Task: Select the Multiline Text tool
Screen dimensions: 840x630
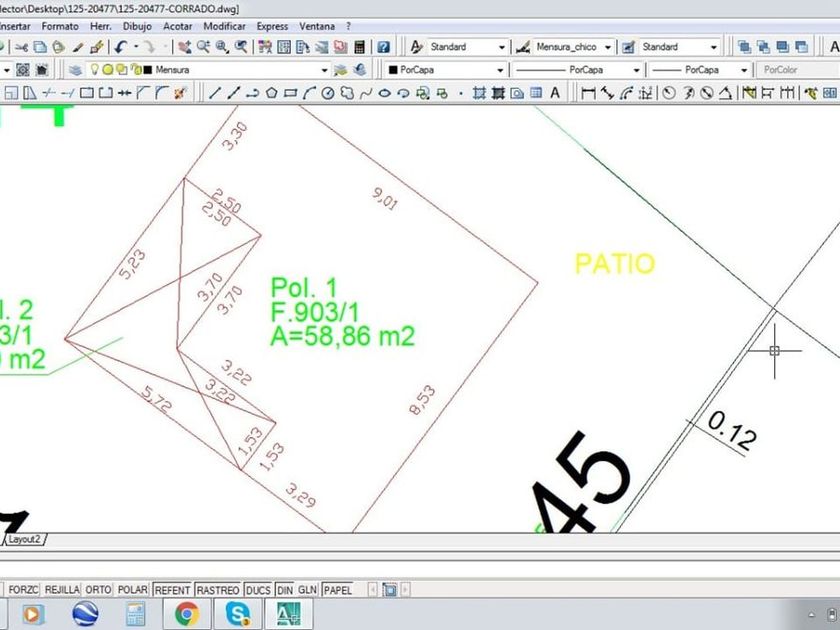Action: (x=555, y=93)
